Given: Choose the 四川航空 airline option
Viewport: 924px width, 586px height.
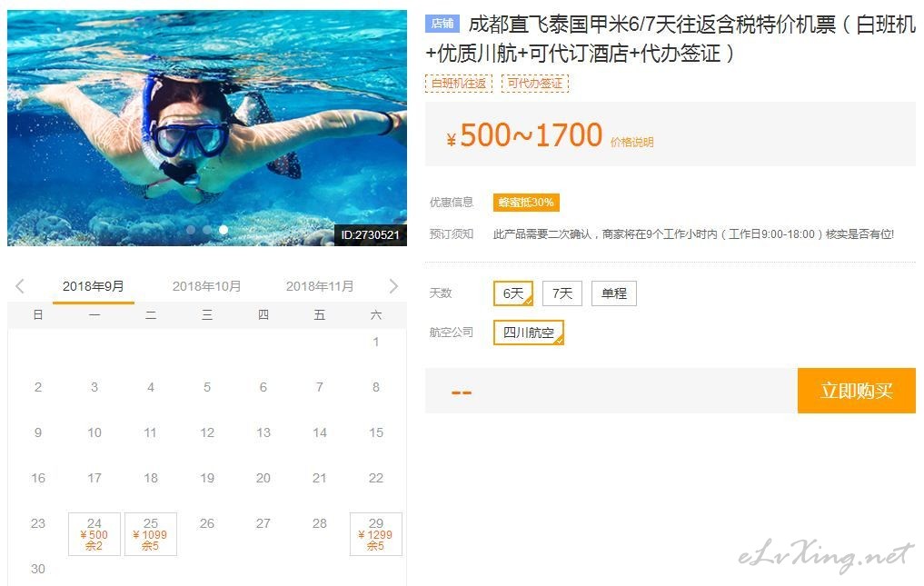Looking at the screenshot, I should coord(529,333).
